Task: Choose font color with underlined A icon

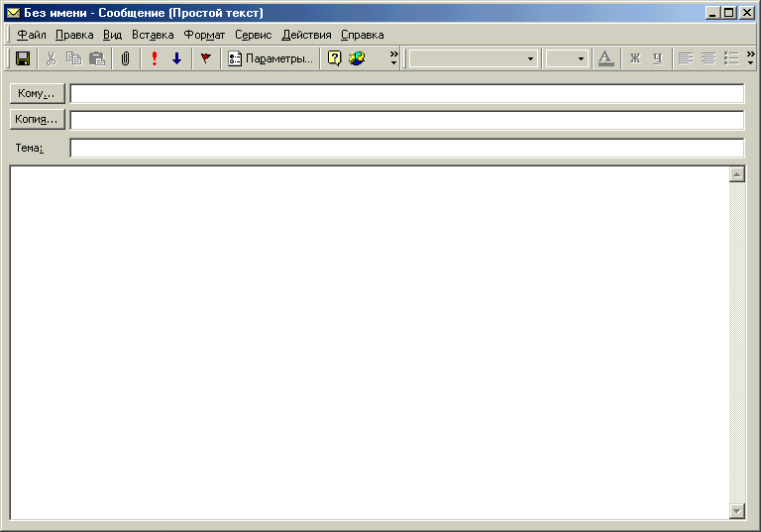Action: pos(605,58)
